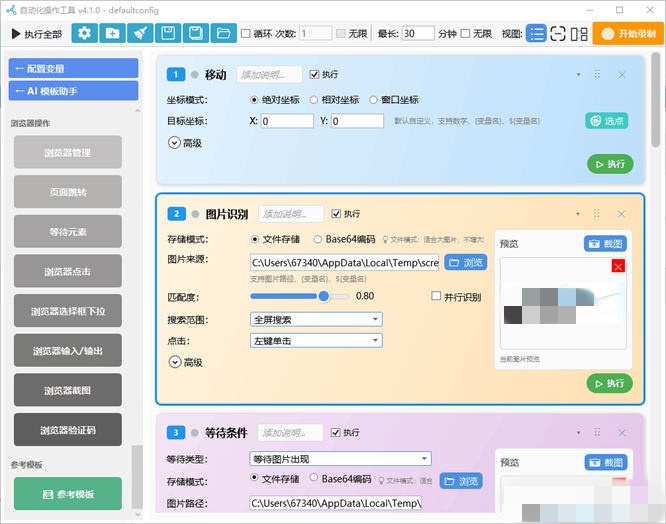
Task: Choose 浏览器选择框下拉 action
Action: pyautogui.click(x=68, y=311)
